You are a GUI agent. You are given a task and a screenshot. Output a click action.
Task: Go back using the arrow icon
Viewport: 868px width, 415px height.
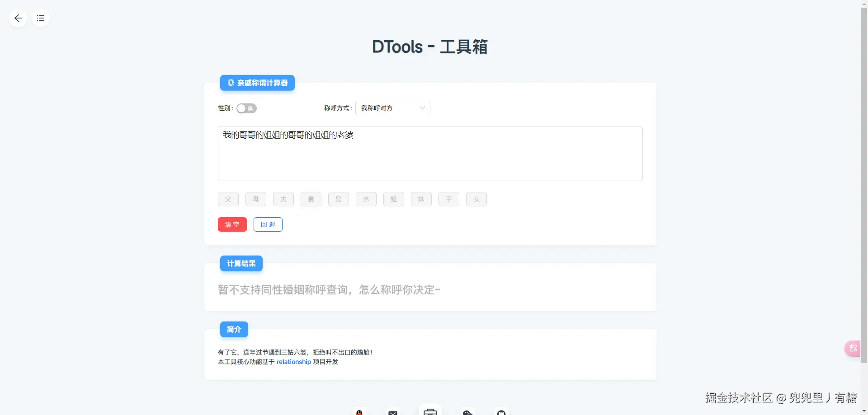pyautogui.click(x=18, y=18)
